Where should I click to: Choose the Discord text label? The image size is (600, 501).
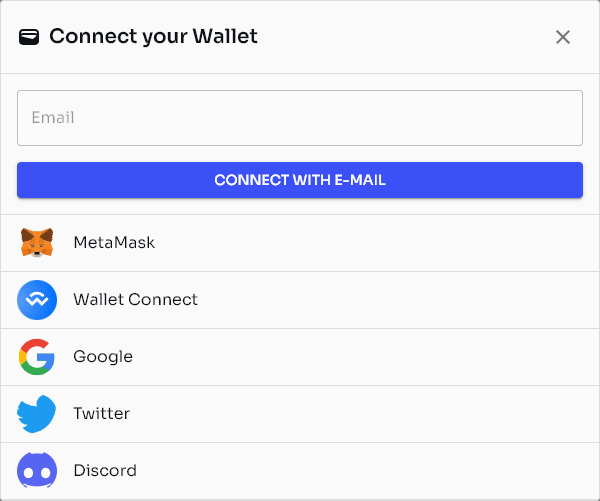(x=105, y=470)
